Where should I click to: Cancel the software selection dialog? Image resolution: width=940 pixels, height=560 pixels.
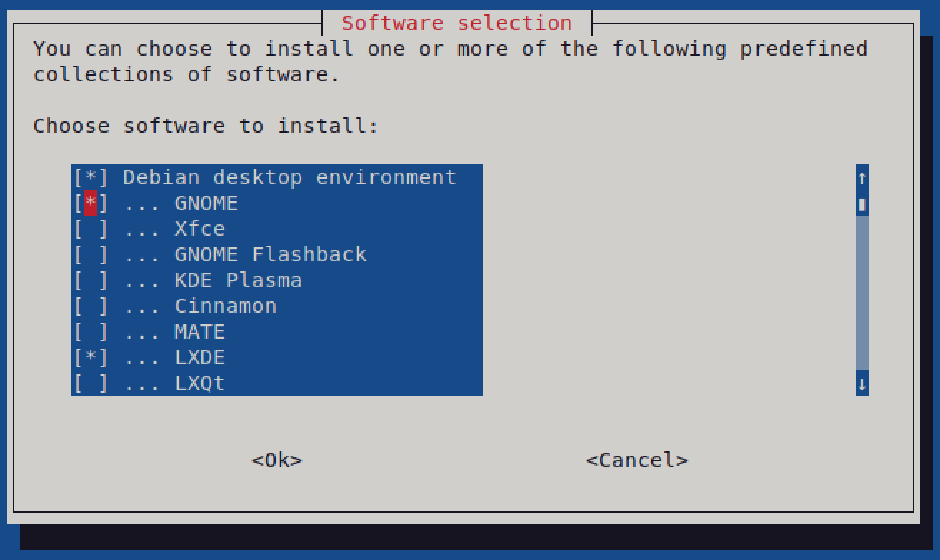[x=636, y=460]
